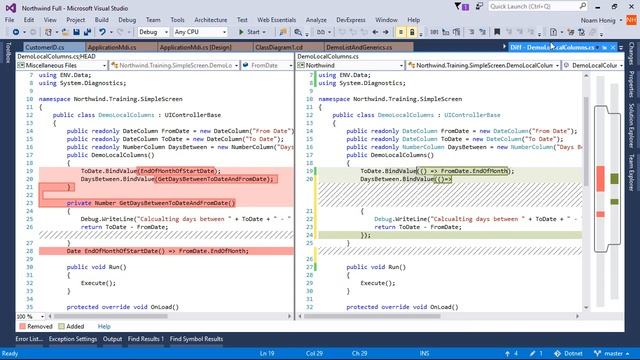
Task: Click the NH user avatar icon
Action: 631,20
